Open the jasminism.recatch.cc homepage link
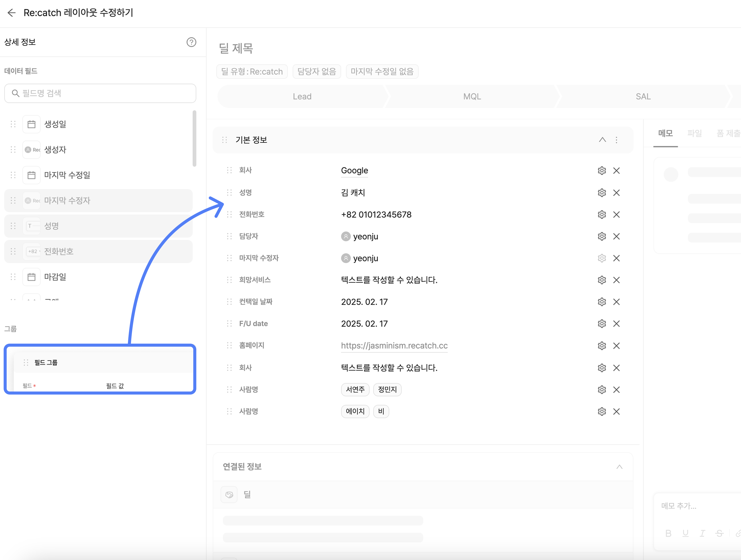Viewport: 741px width, 560px height. tap(394, 345)
